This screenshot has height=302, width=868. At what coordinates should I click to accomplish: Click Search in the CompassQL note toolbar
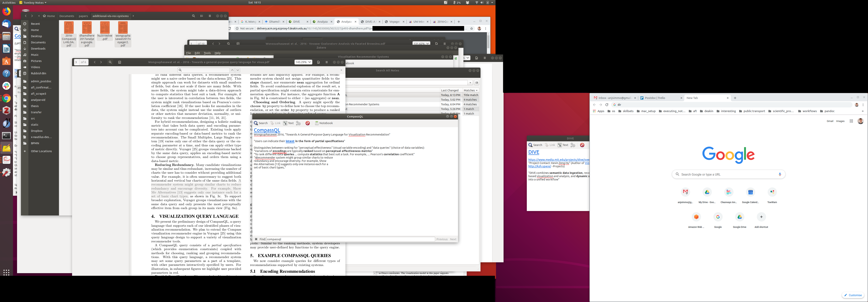click(261, 123)
